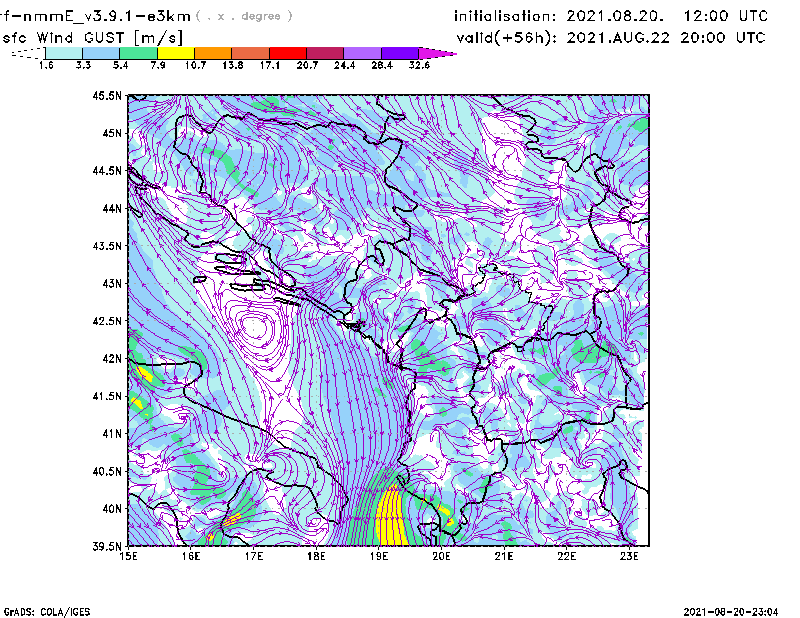Click the lavender 24.4–28.4 legend swatch
Screen dimensions: 800x618
click(362, 53)
